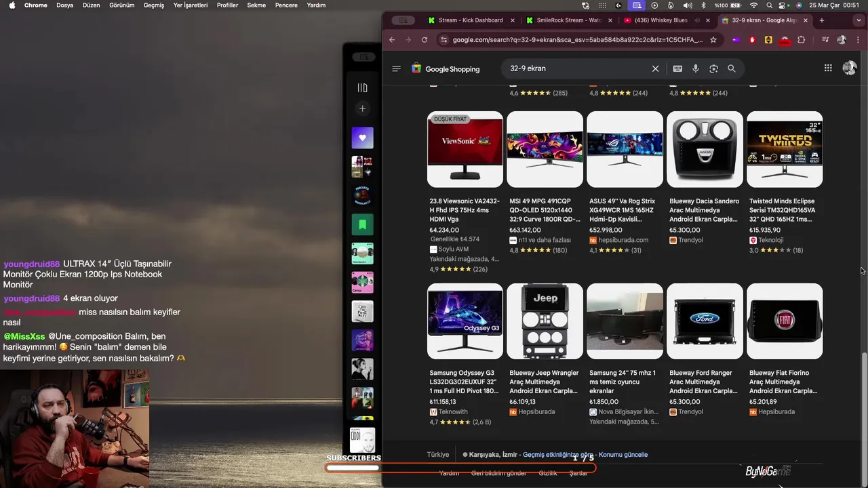Open macOS Control Center
This screenshot has width=868, height=488.
tap(783, 5)
